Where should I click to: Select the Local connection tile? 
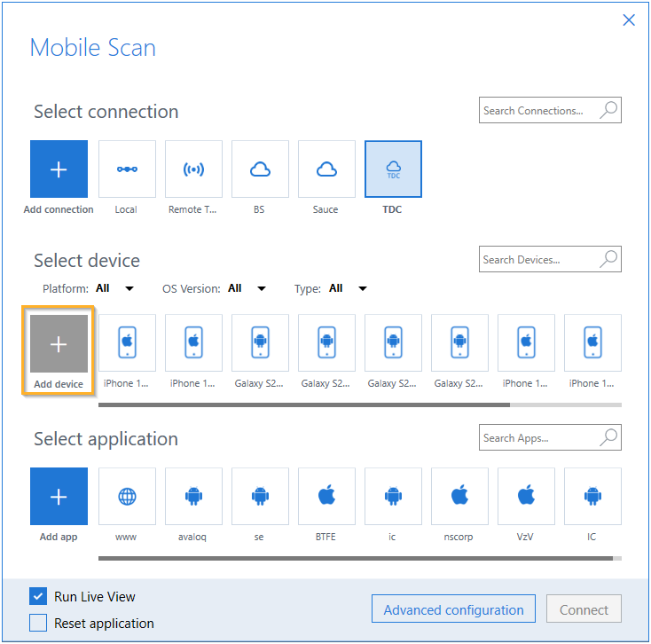(127, 169)
